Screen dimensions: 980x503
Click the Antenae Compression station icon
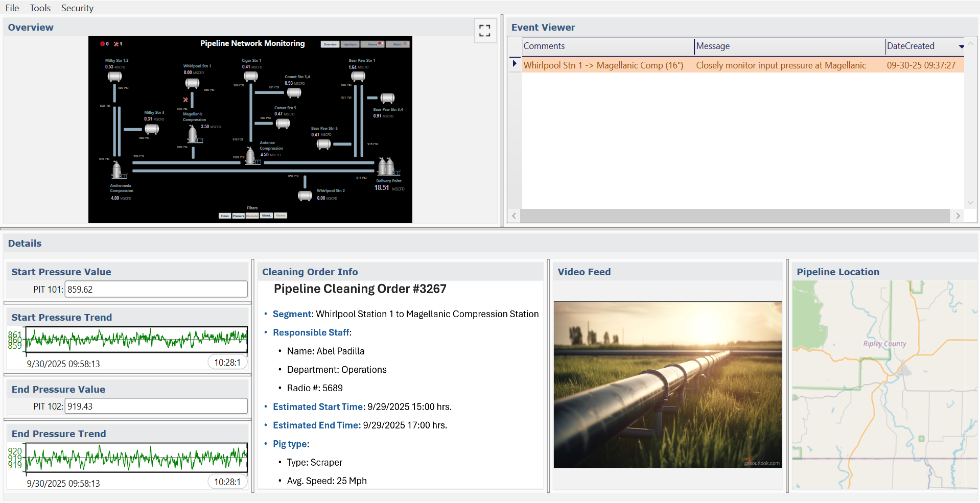pyautogui.click(x=251, y=156)
